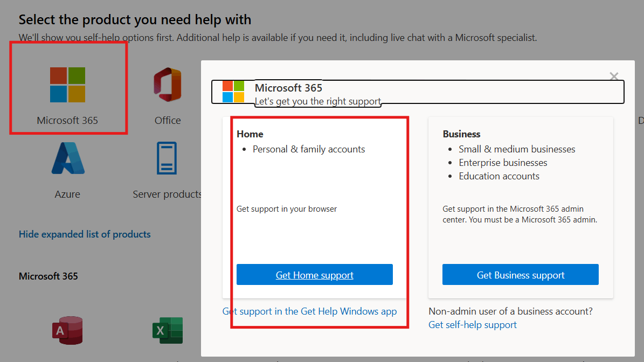Click the Business card heading
Viewport: 644px width, 362px height.
pyautogui.click(x=461, y=134)
